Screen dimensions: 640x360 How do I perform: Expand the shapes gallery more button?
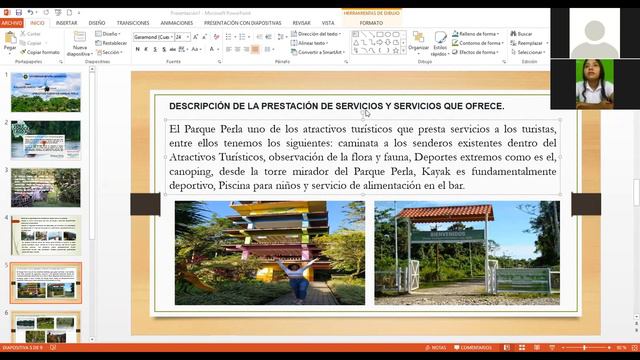coord(404,51)
